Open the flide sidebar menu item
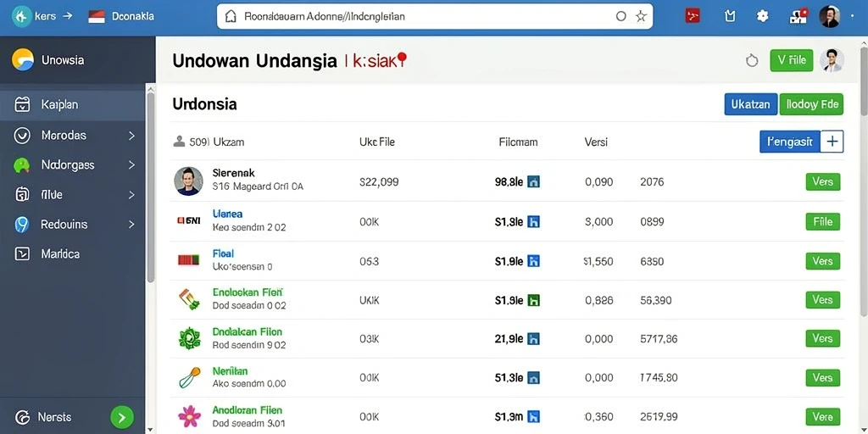 point(73,195)
